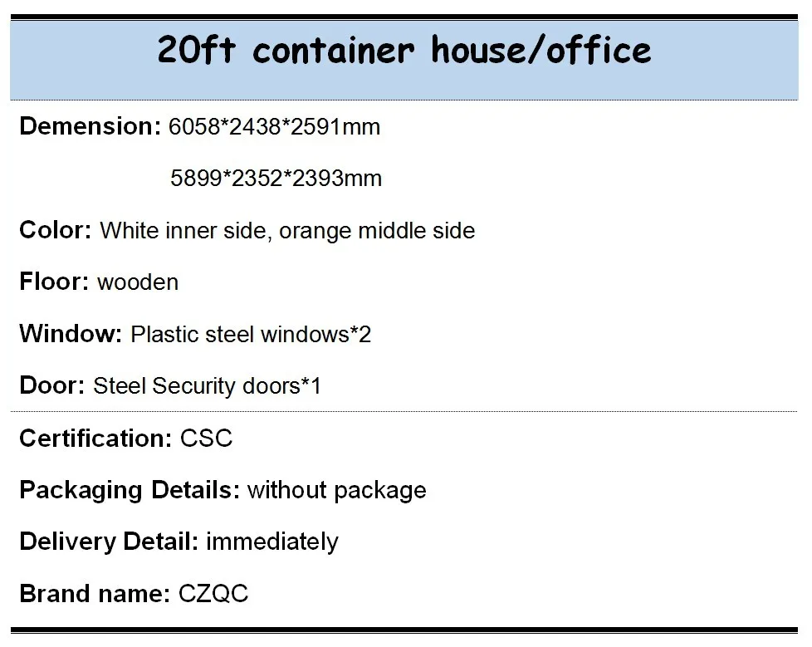Click the "CSC" certification value
This screenshot has height=647, width=812.
pyautogui.click(x=207, y=439)
